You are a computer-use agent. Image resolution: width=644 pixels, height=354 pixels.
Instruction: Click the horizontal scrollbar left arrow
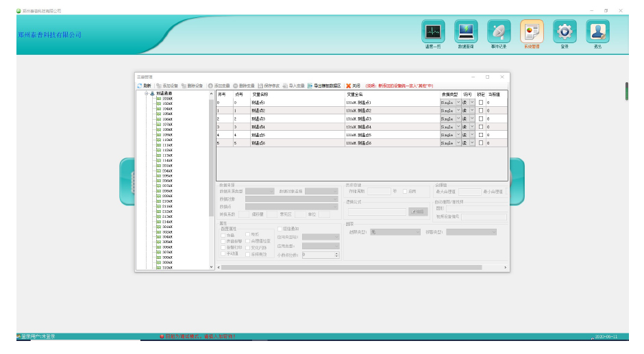(219, 267)
